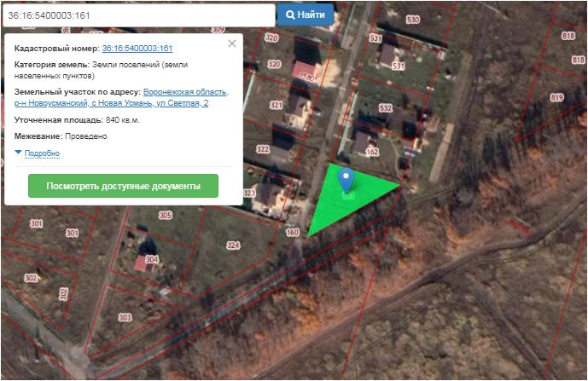Click the magnifier icon in Найти button
The width and height of the screenshot is (588, 381).
(x=290, y=14)
